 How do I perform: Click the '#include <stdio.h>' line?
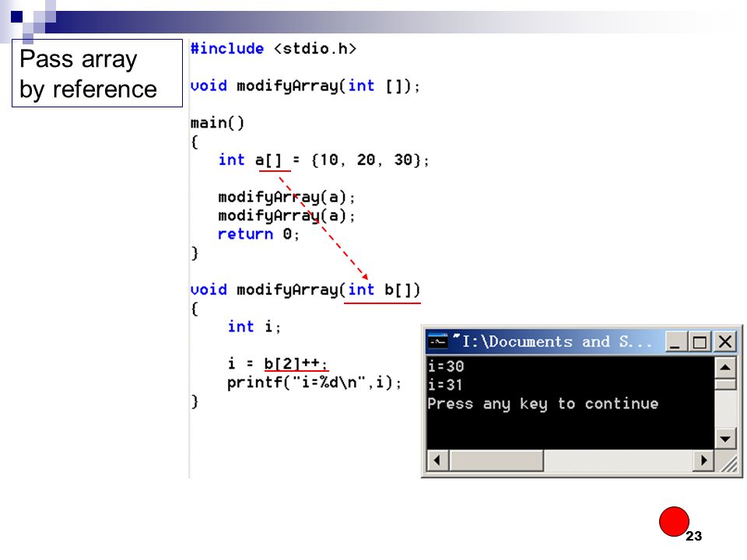pos(273,48)
